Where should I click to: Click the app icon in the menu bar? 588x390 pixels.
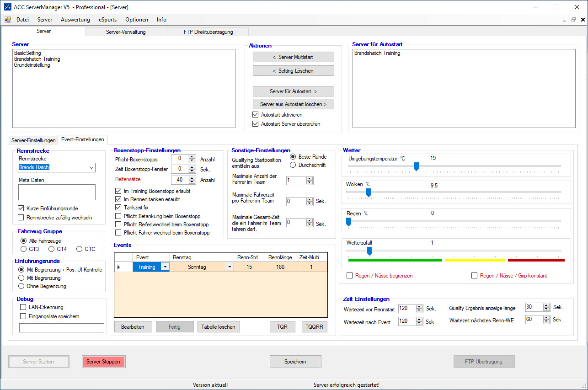7,20
